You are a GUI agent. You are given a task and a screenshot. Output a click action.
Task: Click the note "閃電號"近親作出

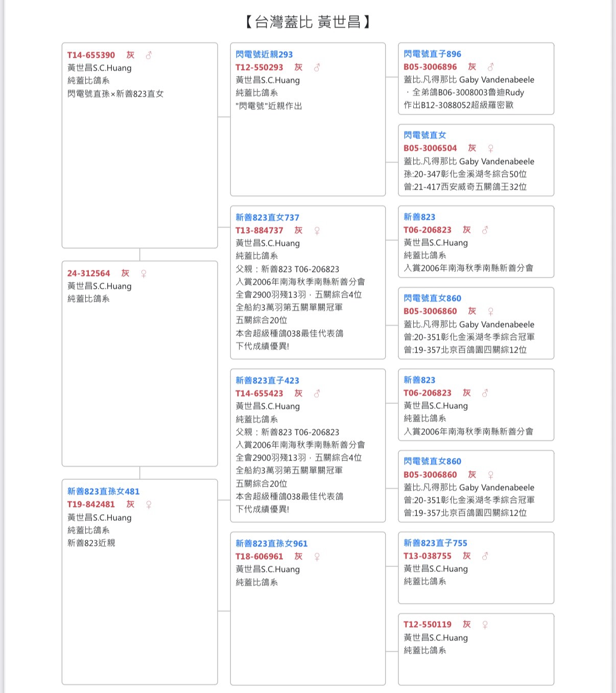pyautogui.click(x=269, y=106)
